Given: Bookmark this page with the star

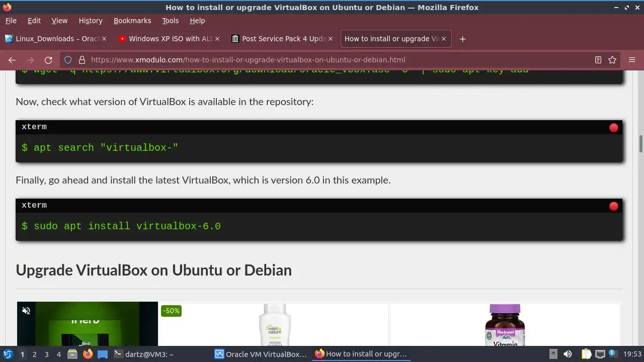Looking at the screenshot, I should 612,60.
